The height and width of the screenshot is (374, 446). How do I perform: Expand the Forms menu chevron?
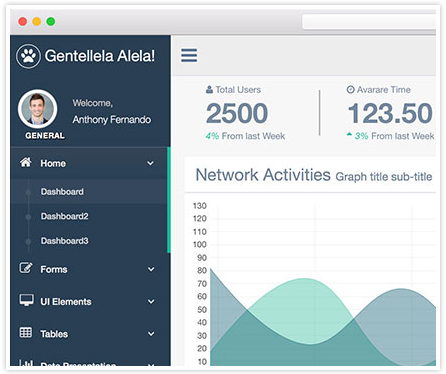click(151, 269)
